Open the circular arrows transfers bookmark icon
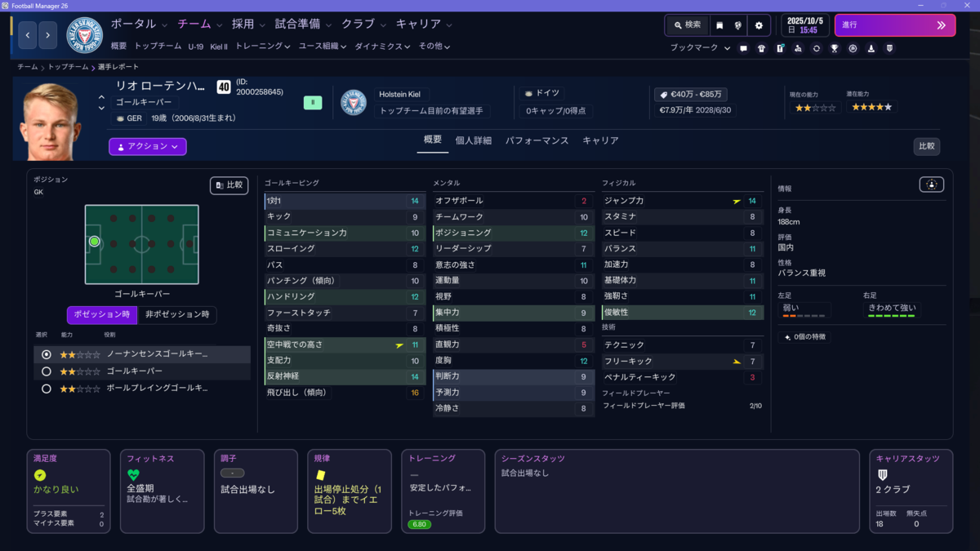This screenshot has width=980, height=551. click(816, 48)
